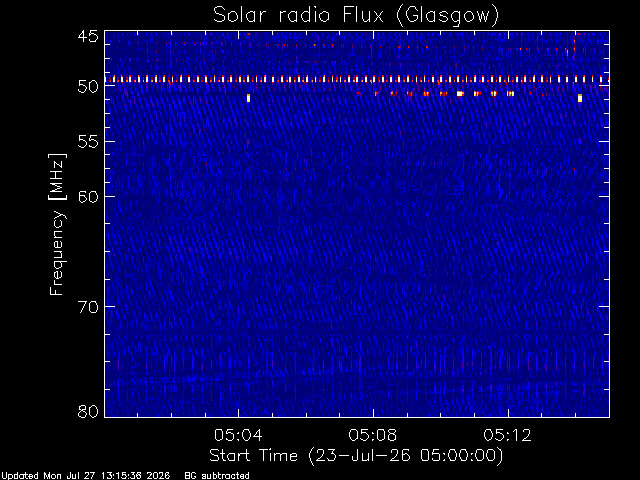Click the 'Solar radio Flux (Glasgow)' title
The image size is (640, 480).
coord(356,16)
